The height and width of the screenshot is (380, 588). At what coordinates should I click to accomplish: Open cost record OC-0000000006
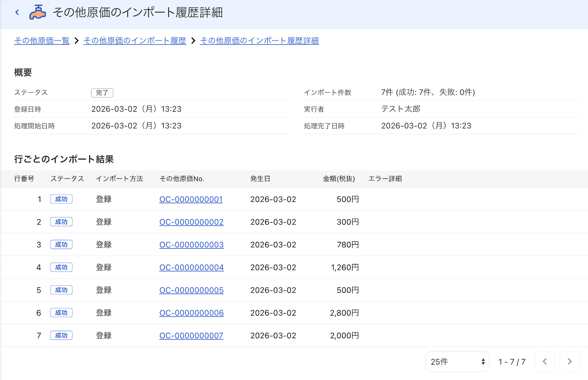191,313
